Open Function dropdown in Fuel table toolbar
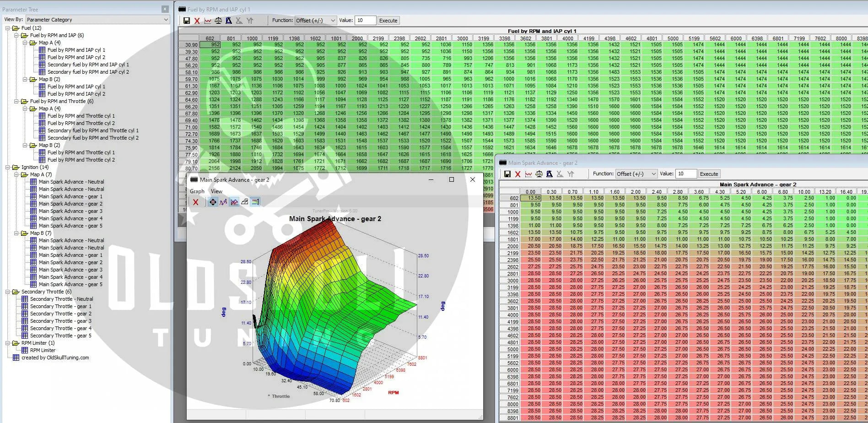The width and height of the screenshot is (868, 423). [x=315, y=21]
